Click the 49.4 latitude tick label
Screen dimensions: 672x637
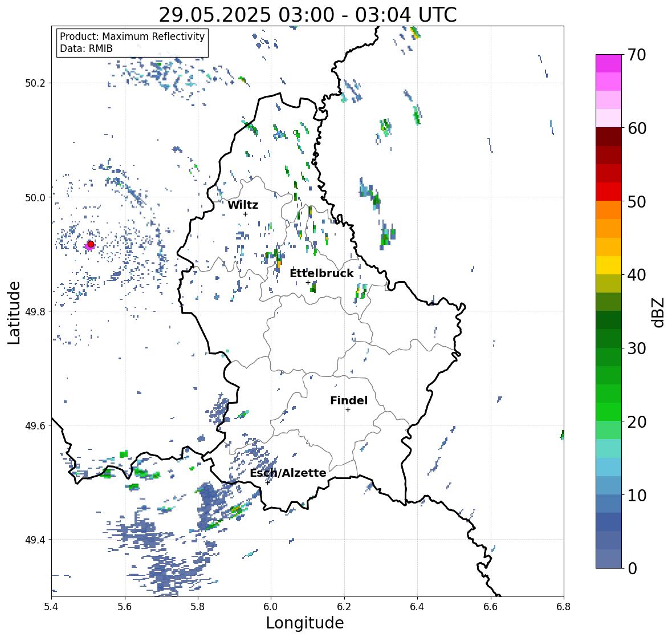coord(35,539)
